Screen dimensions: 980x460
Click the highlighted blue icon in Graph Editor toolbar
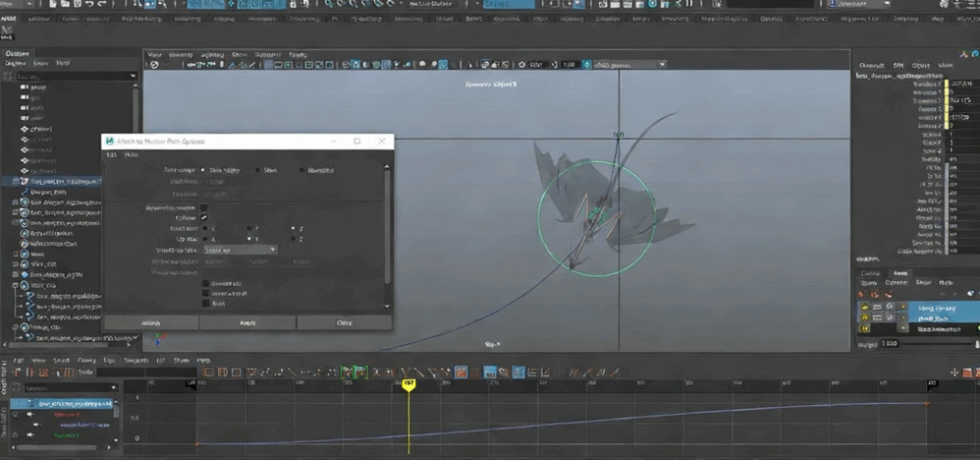[489, 373]
